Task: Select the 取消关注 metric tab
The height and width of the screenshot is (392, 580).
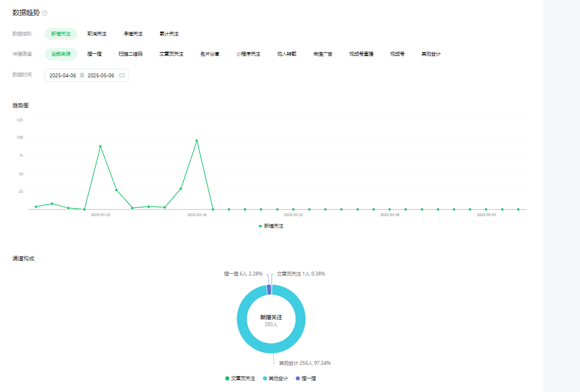Action: coord(97,34)
